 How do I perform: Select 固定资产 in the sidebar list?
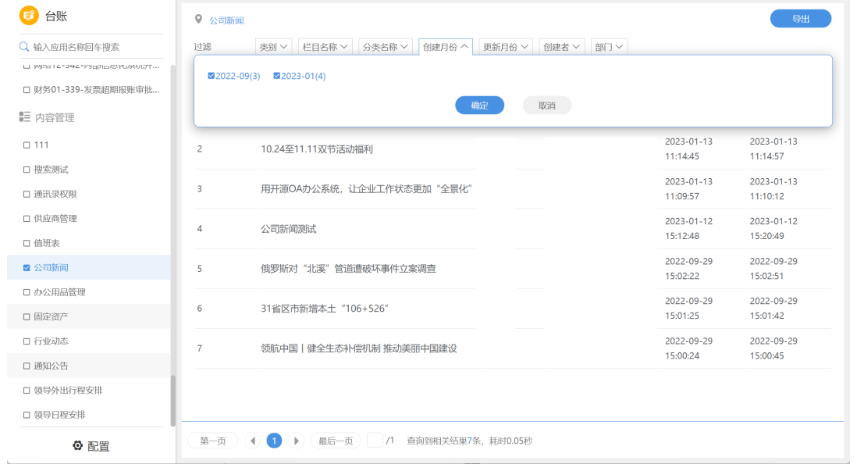[x=89, y=317]
